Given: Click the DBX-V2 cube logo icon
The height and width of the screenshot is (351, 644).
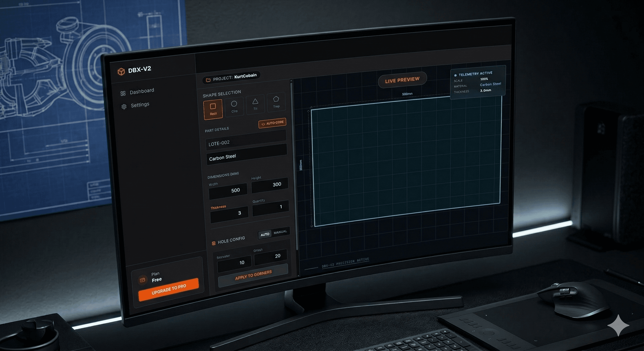Looking at the screenshot, I should 121,72.
